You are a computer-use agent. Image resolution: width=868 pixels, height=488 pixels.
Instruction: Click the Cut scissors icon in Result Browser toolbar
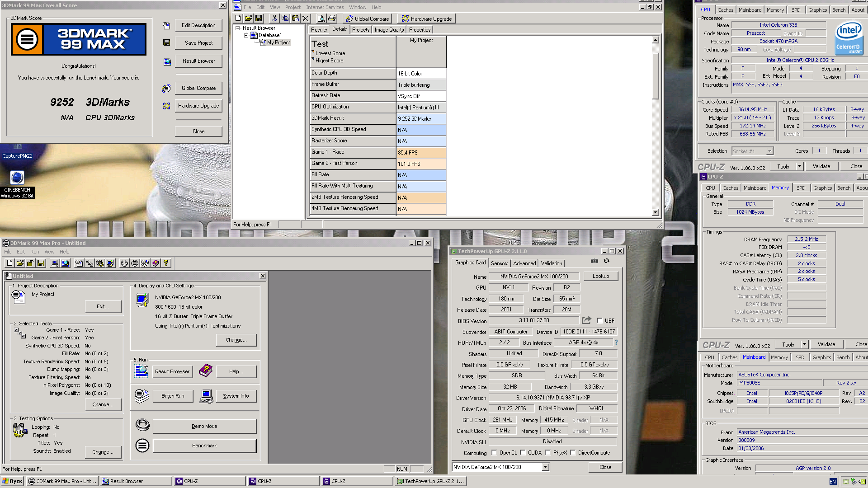pos(274,18)
